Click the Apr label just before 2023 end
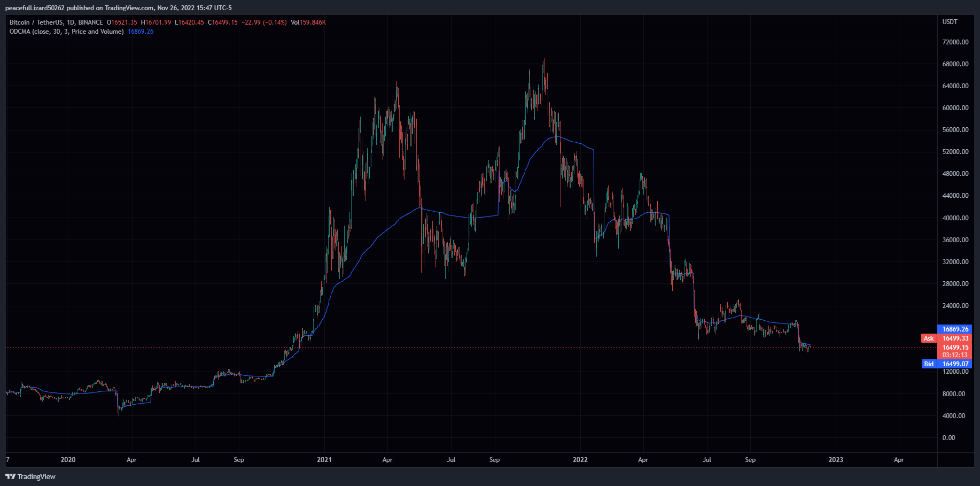The height and width of the screenshot is (486, 980). pyautogui.click(x=899, y=460)
